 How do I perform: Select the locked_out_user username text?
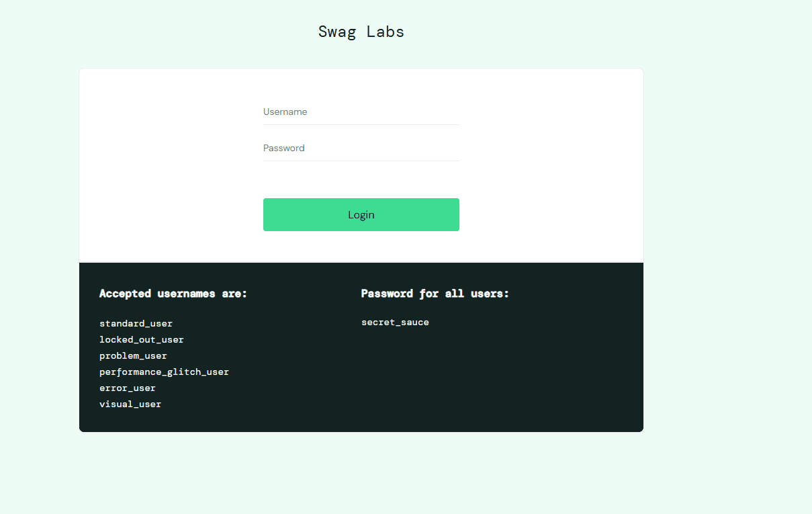point(141,339)
